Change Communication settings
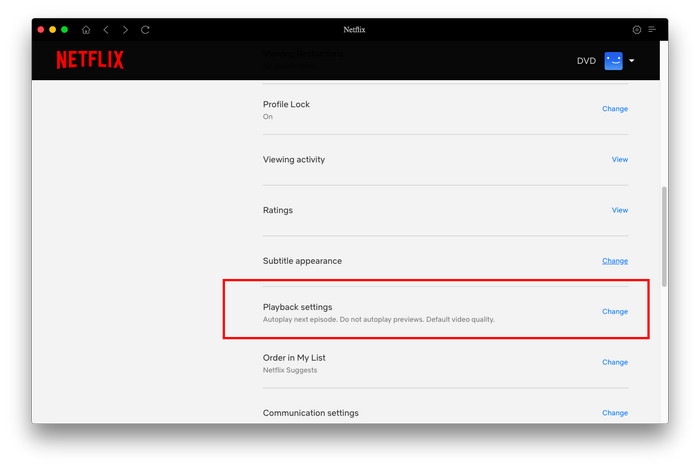 point(615,413)
